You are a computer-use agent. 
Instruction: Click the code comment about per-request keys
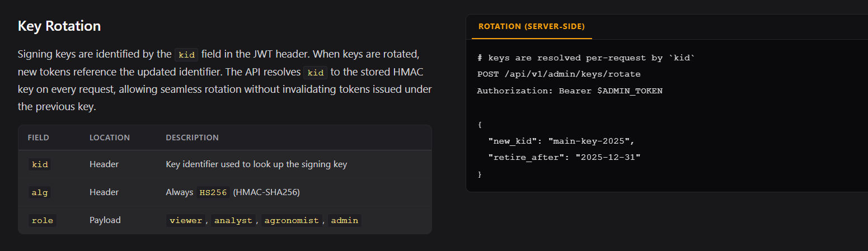(586, 57)
